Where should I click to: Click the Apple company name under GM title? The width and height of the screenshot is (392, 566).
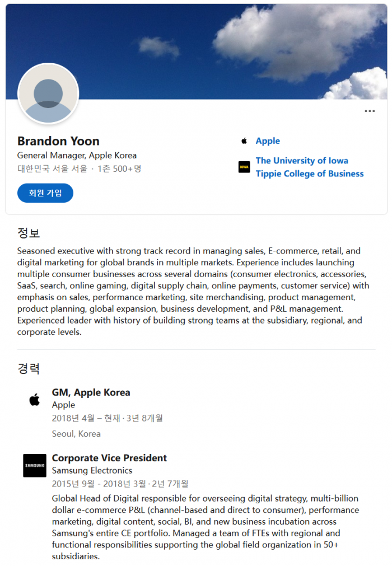point(63,405)
